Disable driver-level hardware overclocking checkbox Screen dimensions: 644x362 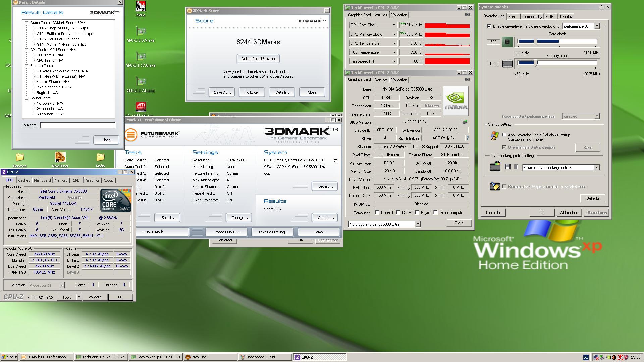[x=489, y=26]
